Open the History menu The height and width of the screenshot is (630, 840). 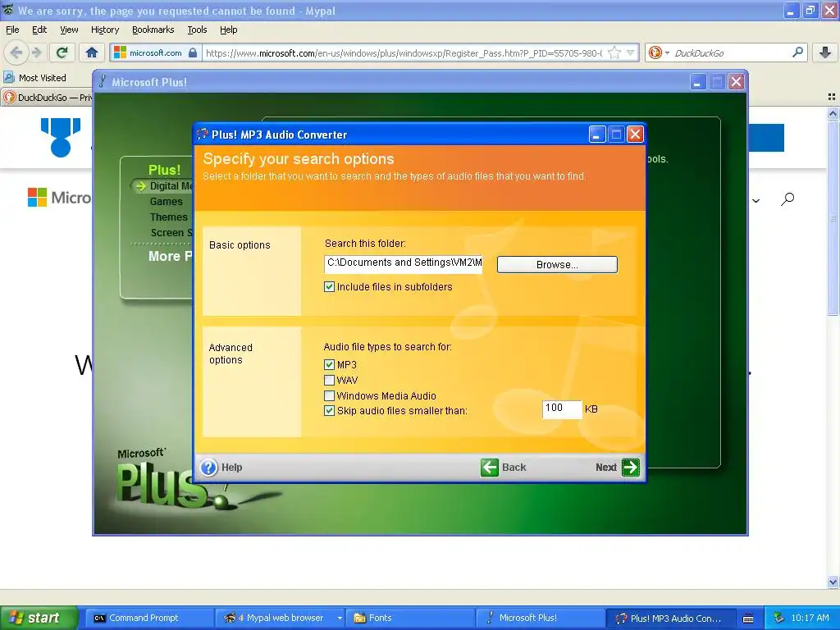104,30
